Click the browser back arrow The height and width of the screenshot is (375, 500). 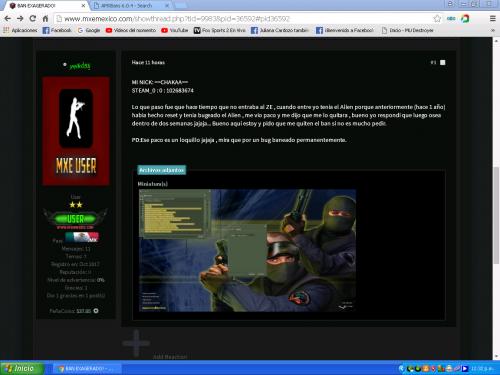coord(7,19)
